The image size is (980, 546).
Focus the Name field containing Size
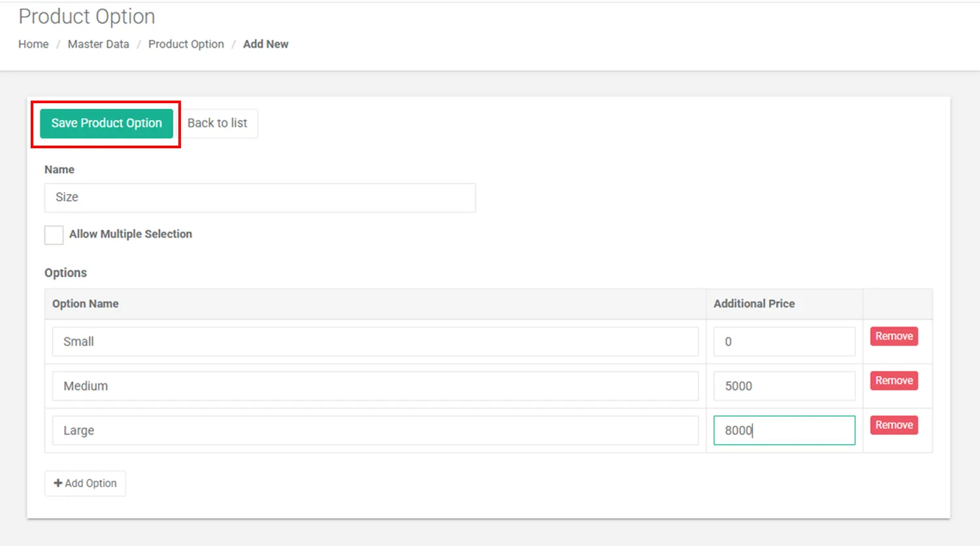pos(260,197)
